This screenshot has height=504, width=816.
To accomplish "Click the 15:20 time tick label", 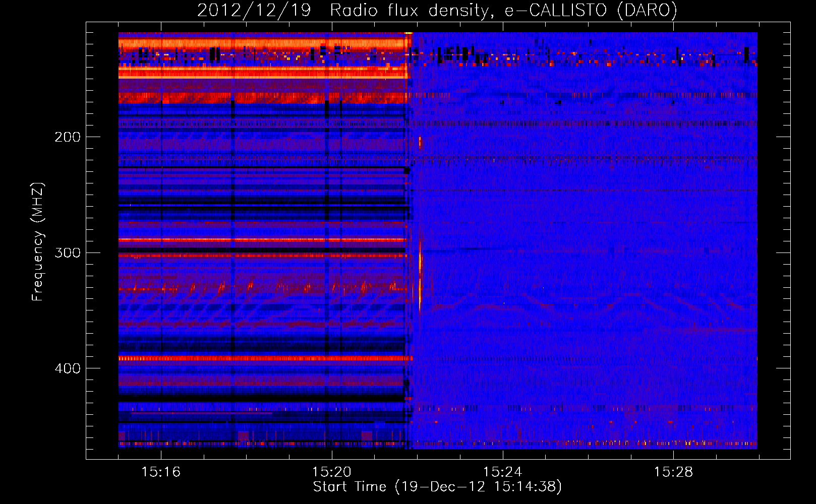I will pyautogui.click(x=332, y=472).
